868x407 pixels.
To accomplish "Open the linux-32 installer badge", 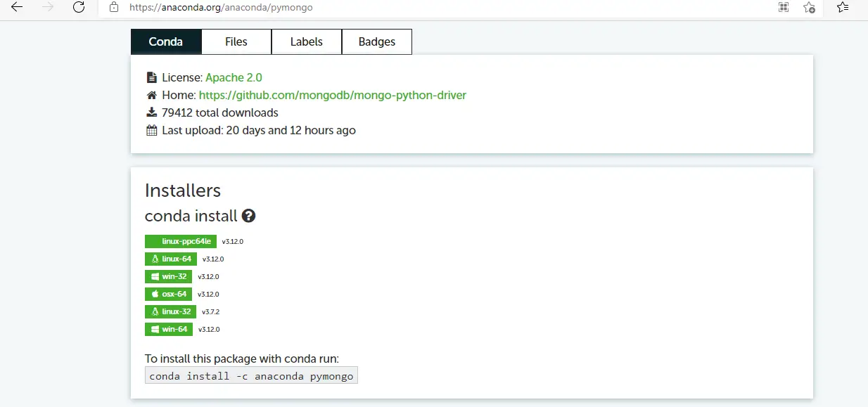I will pos(171,311).
